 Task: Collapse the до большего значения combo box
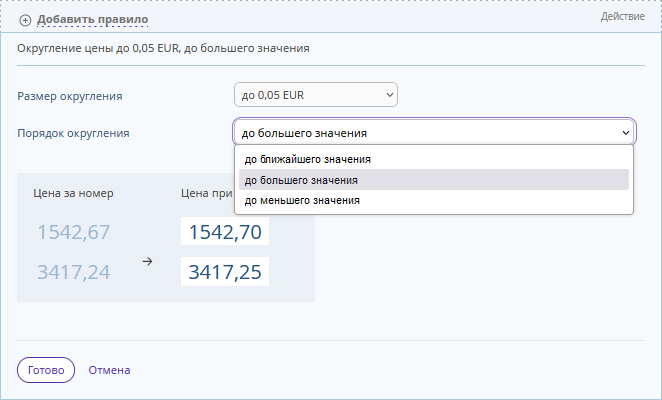(x=434, y=133)
